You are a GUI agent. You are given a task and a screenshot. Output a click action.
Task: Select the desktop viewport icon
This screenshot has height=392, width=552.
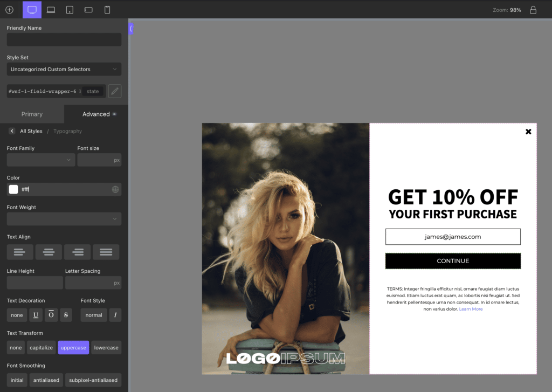(32, 10)
